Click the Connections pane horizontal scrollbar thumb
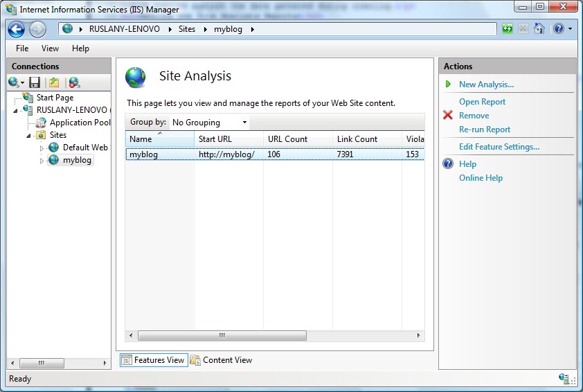This screenshot has width=583, height=392. pyautogui.click(x=42, y=363)
